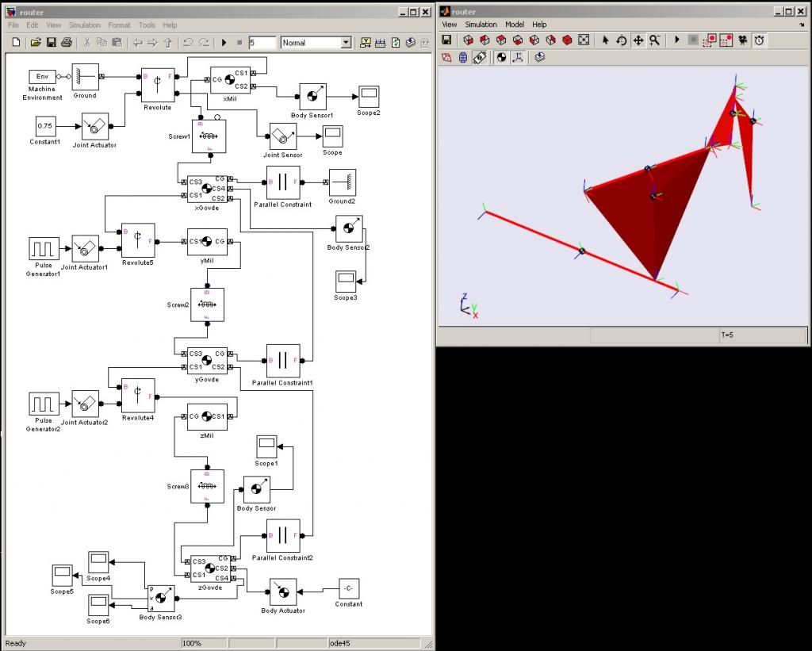Open the View menu in the visualization window
812x651 pixels.
pos(449,25)
